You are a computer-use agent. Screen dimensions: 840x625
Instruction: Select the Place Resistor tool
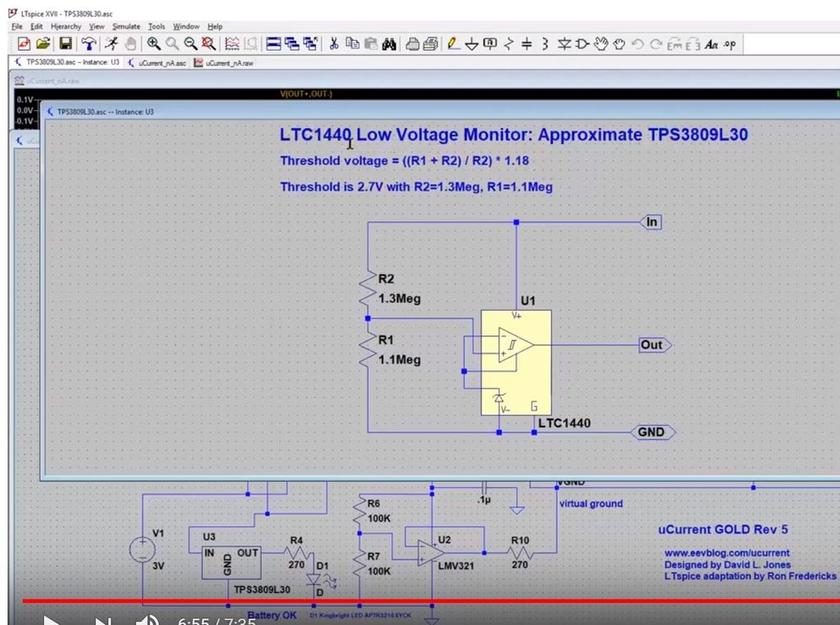(509, 44)
